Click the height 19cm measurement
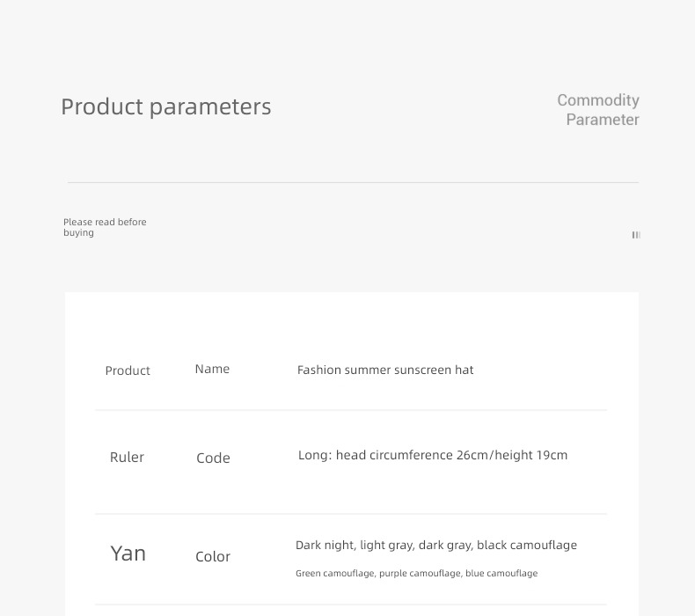The width and height of the screenshot is (695, 616). click(x=531, y=455)
